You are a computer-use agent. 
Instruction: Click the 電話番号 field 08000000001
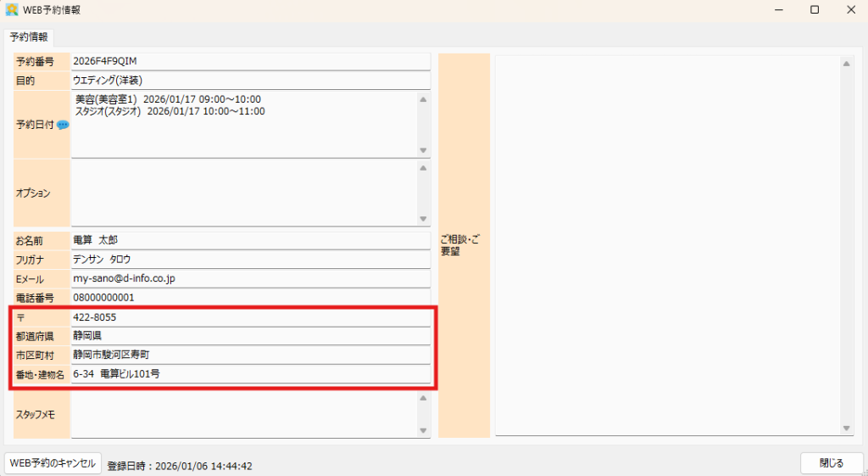[x=251, y=298]
